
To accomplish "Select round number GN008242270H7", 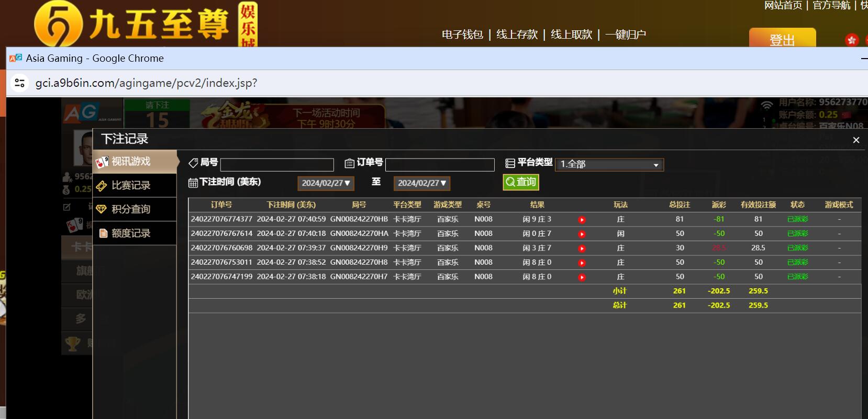I will pos(359,277).
